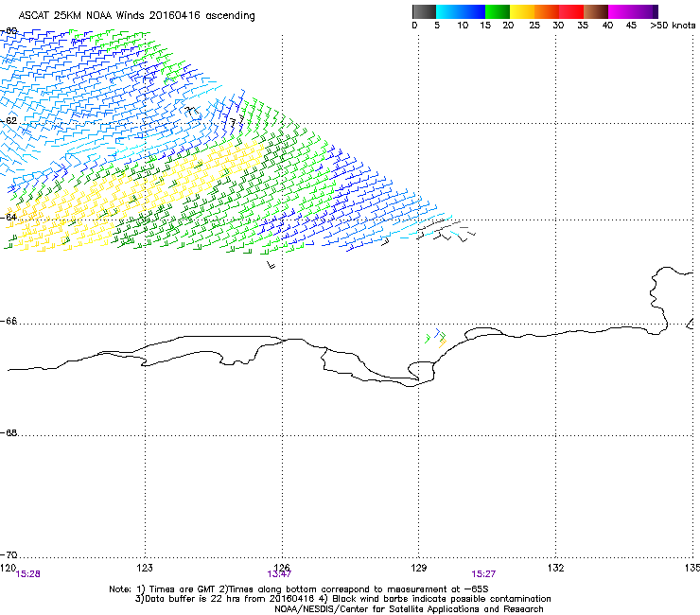Viewport: 700px width, 615px height.
Task: Click the latitude label -62
Action: click(9, 121)
